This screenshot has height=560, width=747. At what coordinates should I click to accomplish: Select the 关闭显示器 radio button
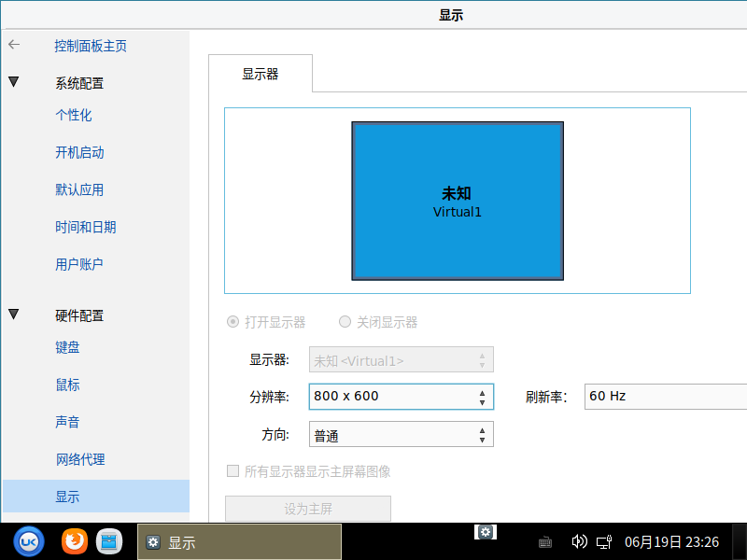(x=345, y=322)
